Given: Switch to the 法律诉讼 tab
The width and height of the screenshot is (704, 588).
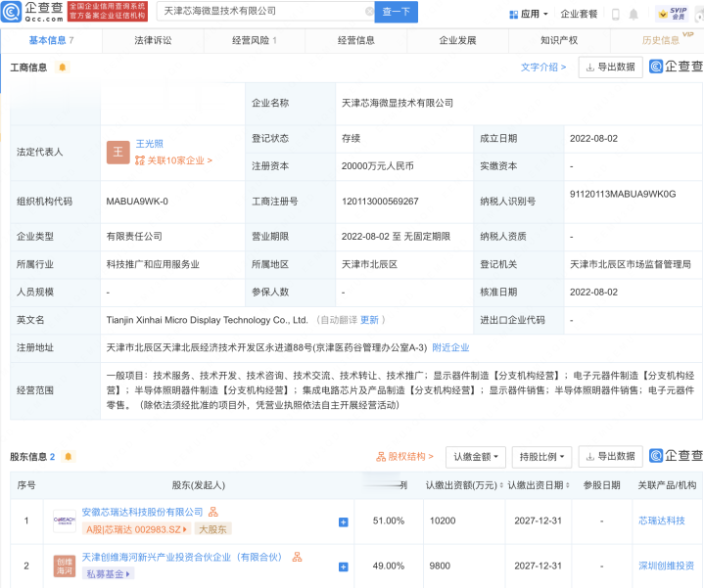Looking at the screenshot, I should click(x=153, y=41).
